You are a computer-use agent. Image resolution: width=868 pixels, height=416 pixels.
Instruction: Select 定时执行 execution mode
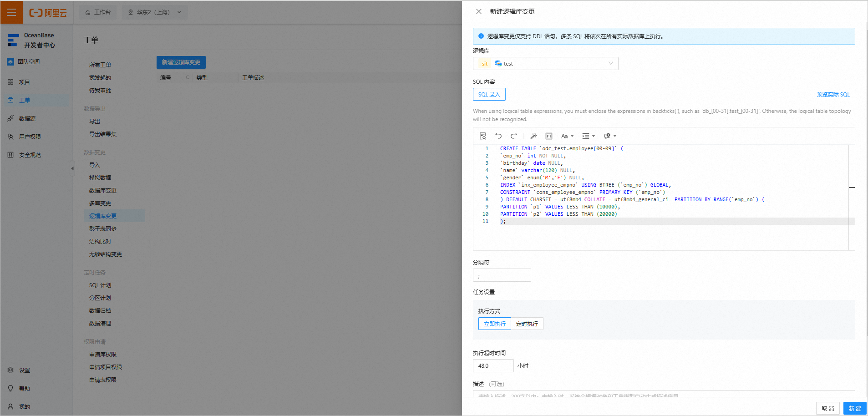coord(527,324)
